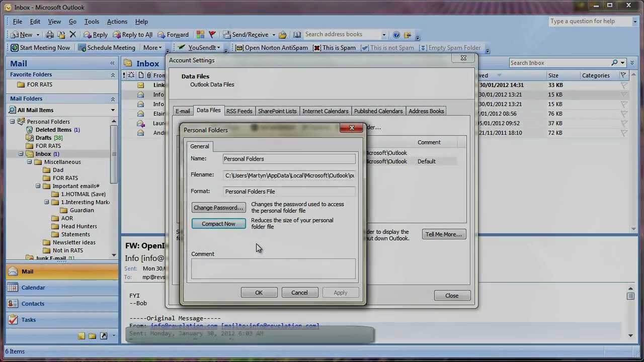Select the General tab
The width and height of the screenshot is (644, 362).
[x=200, y=146]
